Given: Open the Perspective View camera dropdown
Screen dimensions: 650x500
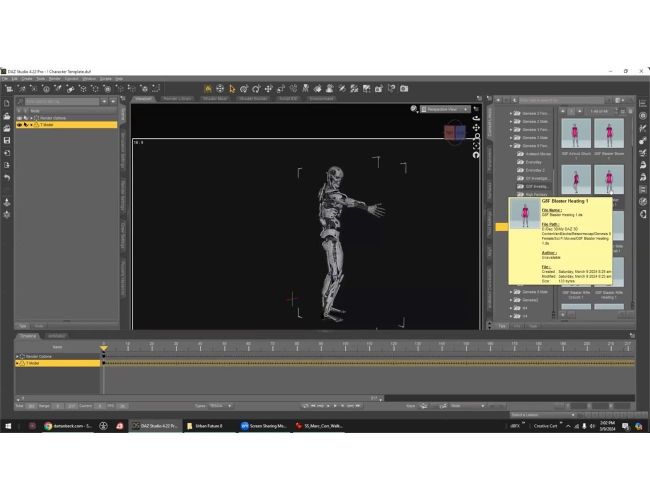Looking at the screenshot, I should 445,109.
